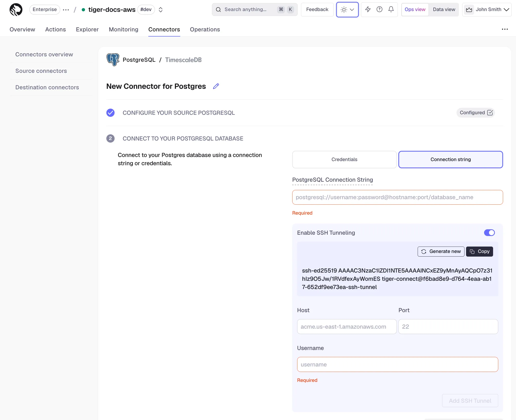Focus the PostgreSQL connection string input

[x=398, y=197]
